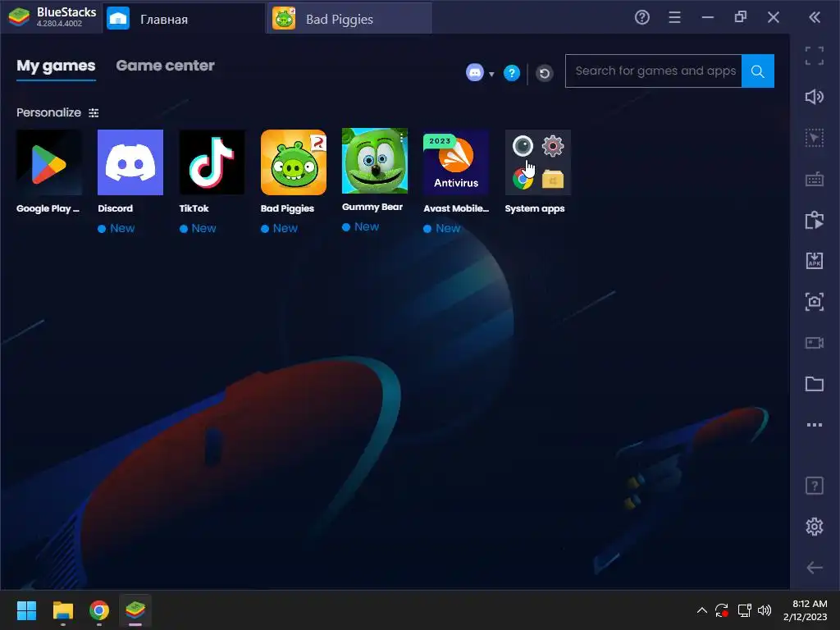This screenshot has height=630, width=840.
Task: Open File Explorer from taskbar
Action: point(62,610)
